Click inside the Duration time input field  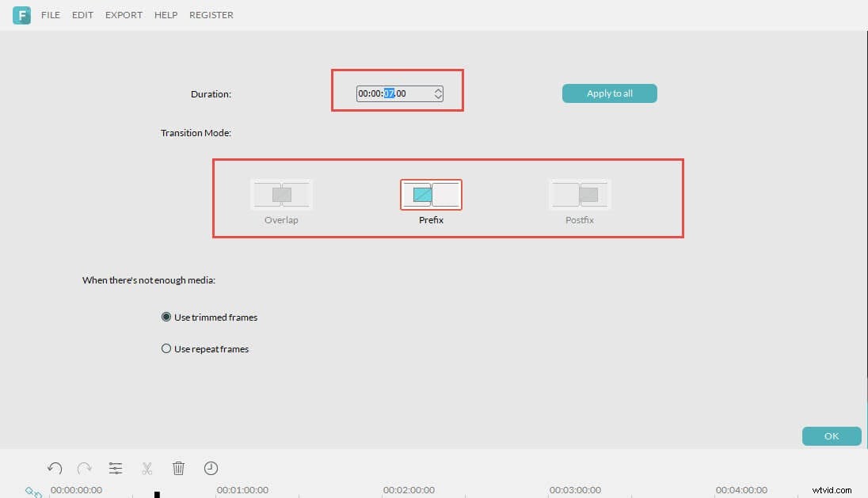pyautogui.click(x=392, y=93)
